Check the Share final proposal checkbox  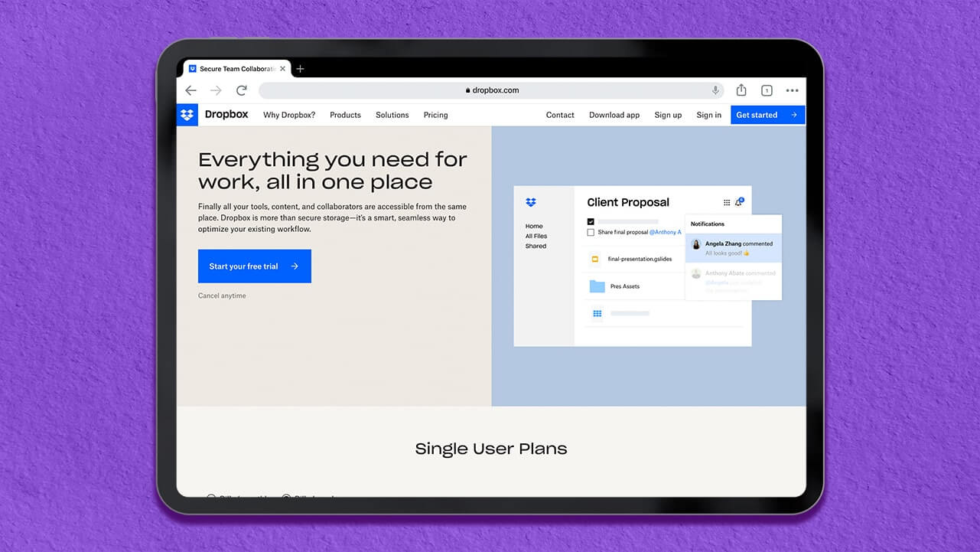coord(591,232)
